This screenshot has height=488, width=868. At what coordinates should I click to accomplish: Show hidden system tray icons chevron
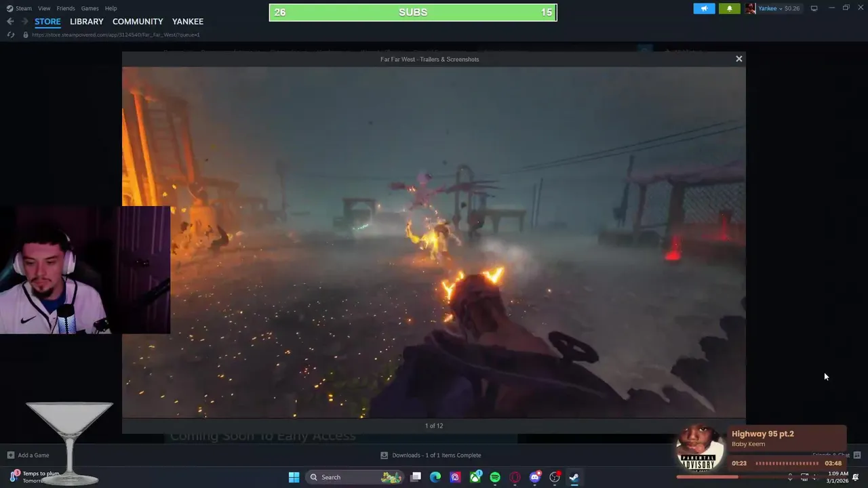[x=790, y=477]
